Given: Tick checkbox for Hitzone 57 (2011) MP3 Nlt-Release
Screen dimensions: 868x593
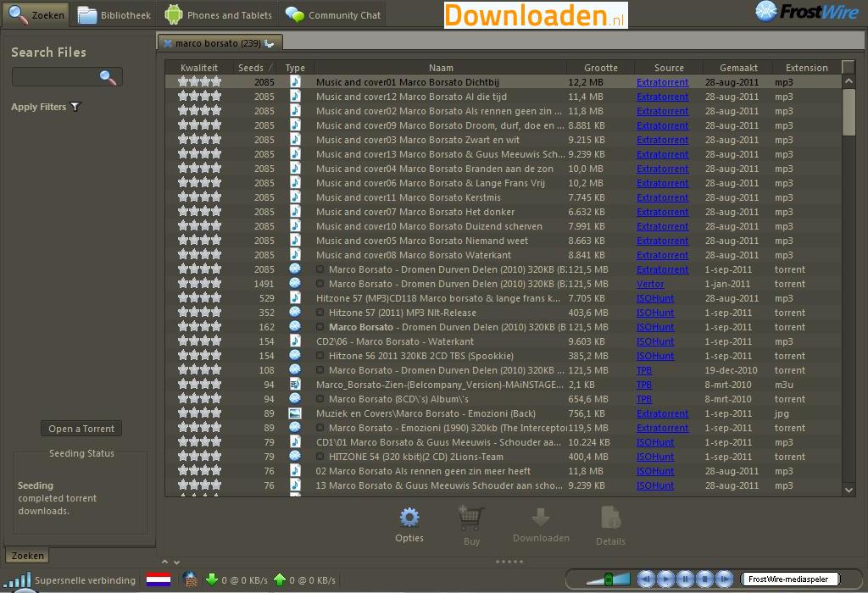Looking at the screenshot, I should (320, 313).
